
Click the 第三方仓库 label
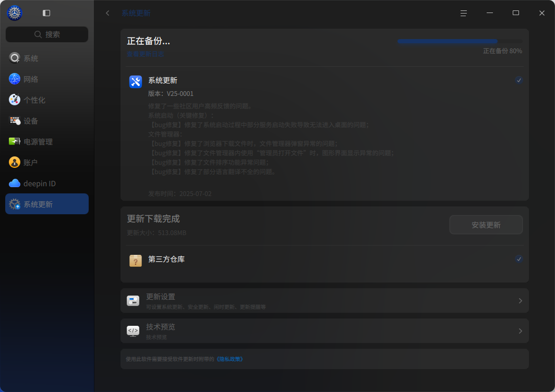(166, 259)
